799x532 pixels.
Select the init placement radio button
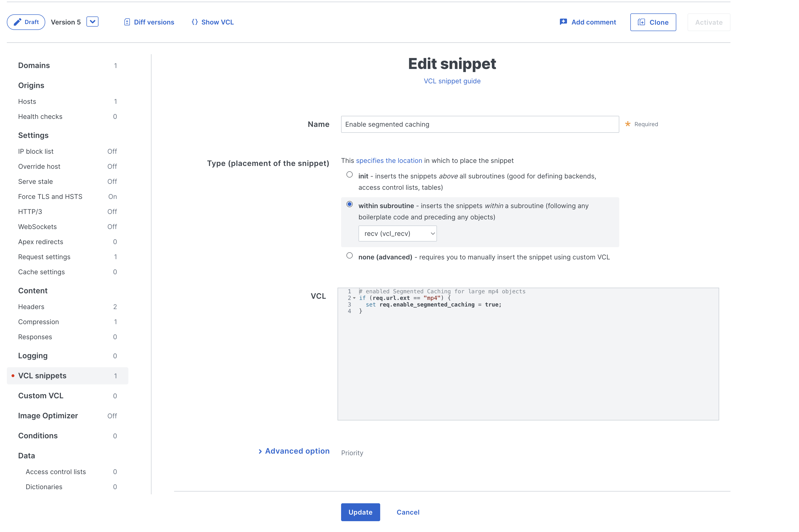click(x=349, y=175)
